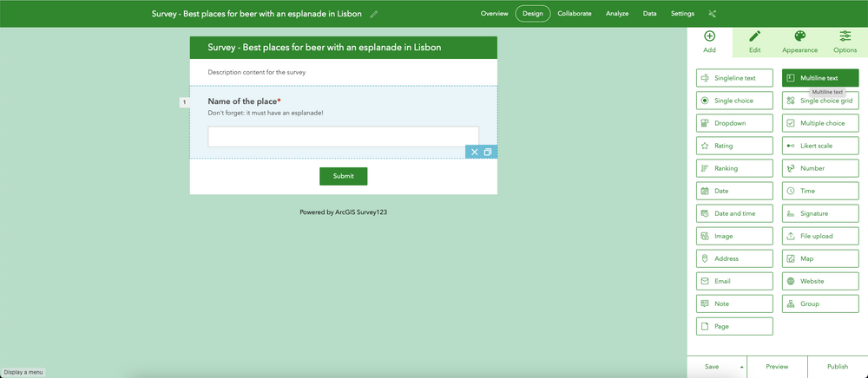Screen dimensions: 868x378
Task: Click the share icon in top navigation
Action: pos(713,14)
